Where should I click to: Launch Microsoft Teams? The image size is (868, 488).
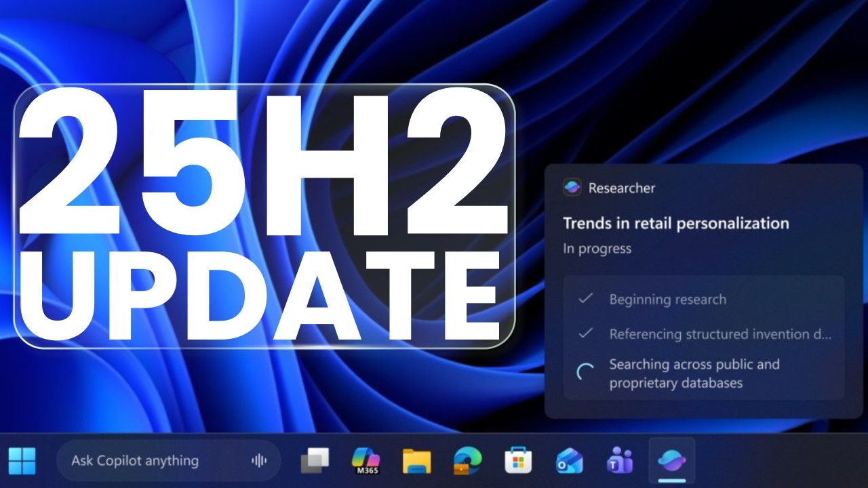tap(620, 461)
